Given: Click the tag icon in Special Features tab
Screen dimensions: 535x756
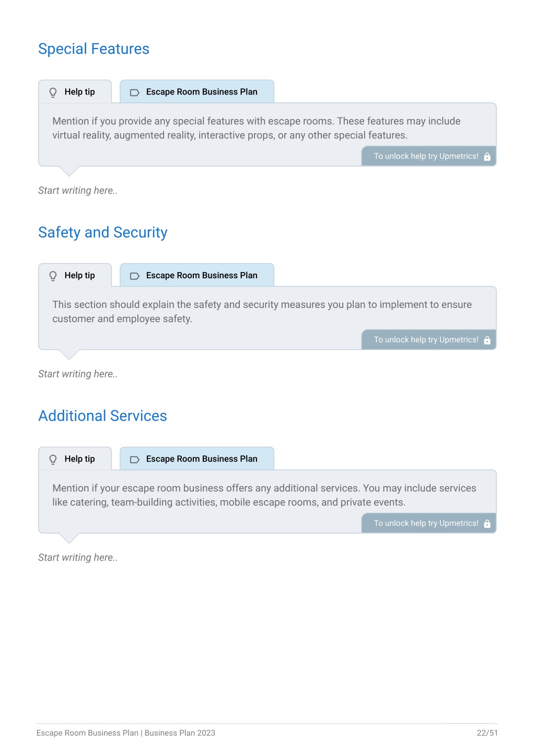Looking at the screenshot, I should (x=134, y=92).
